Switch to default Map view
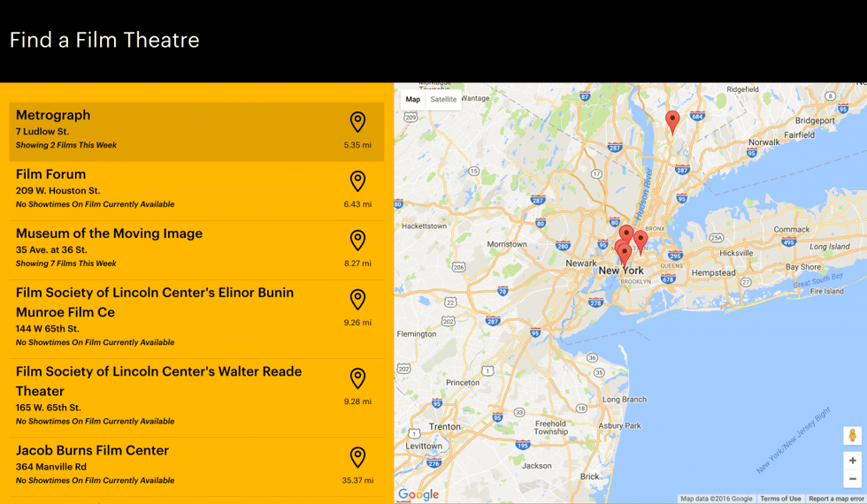867x504 pixels. [x=412, y=99]
